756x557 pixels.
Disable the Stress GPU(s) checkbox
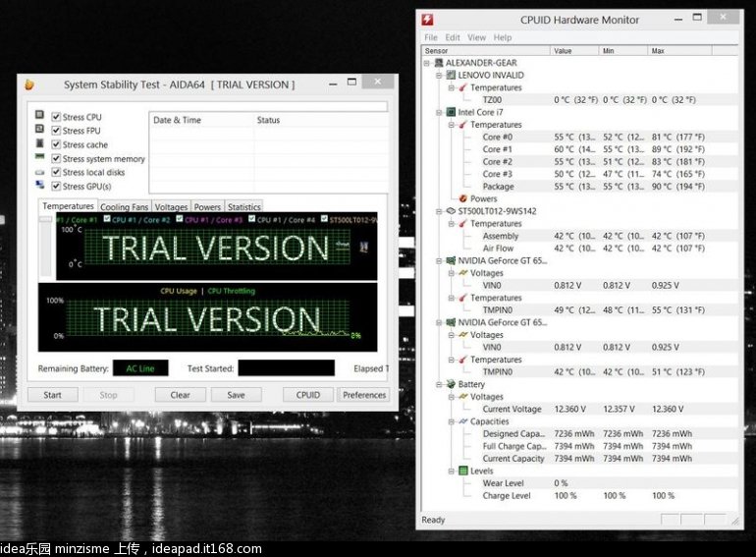(56, 186)
